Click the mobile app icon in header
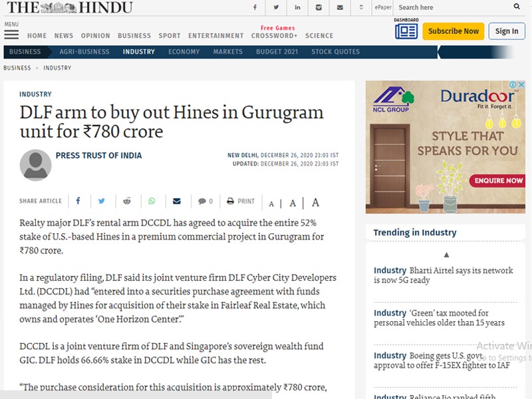 [x=361, y=7]
